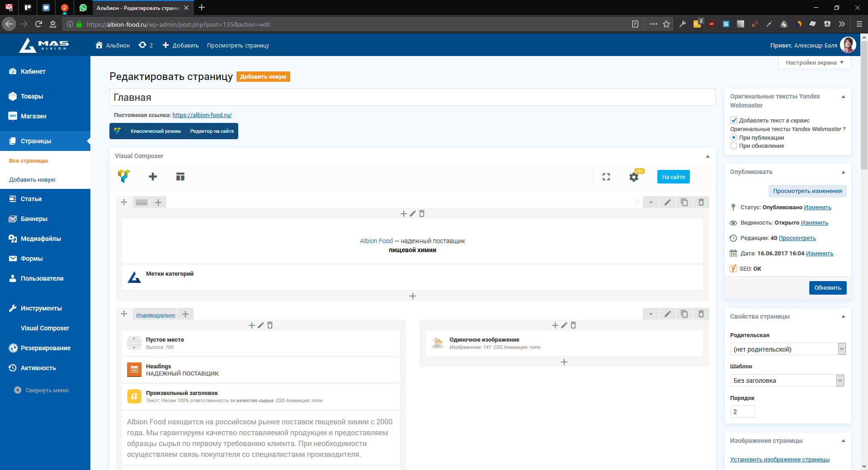
Task: Select the 'При обновление' radio option
Action: point(734,146)
